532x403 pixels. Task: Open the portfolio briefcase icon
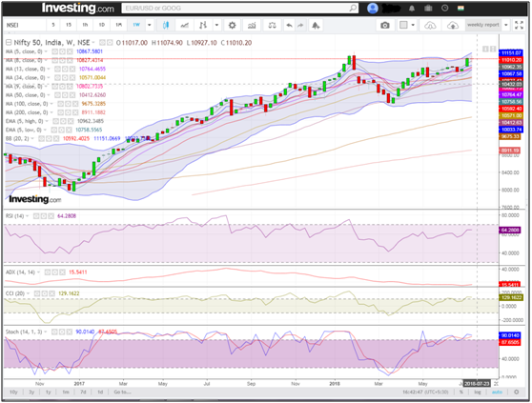click(428, 9)
